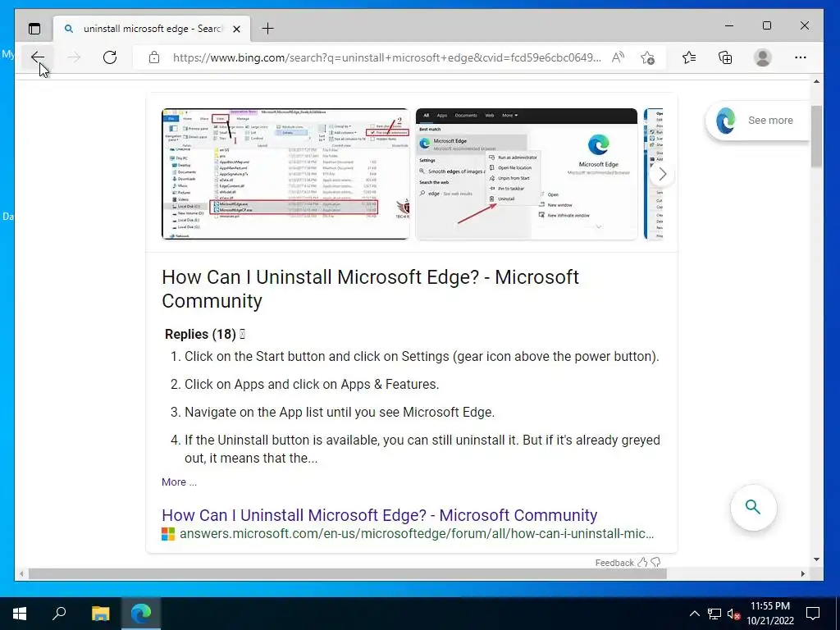Open the profile avatar menu
Screen dimensions: 840x630
(x=762, y=57)
